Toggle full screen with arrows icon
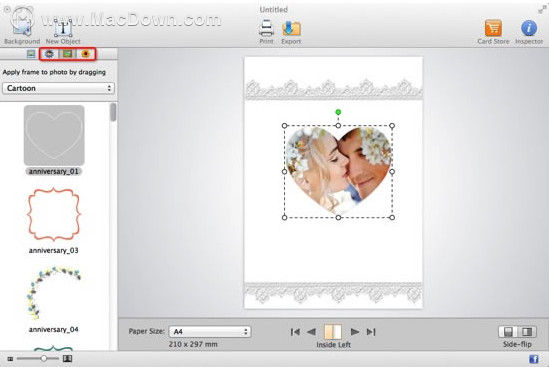The width and height of the screenshot is (549, 367). coord(542,9)
